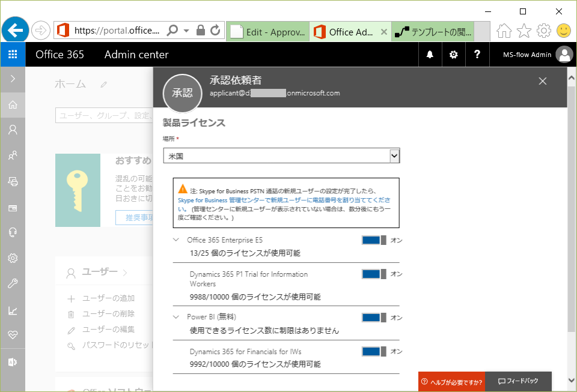The height and width of the screenshot is (392, 577).
Task: Open the browser home icon
Action: (x=504, y=31)
